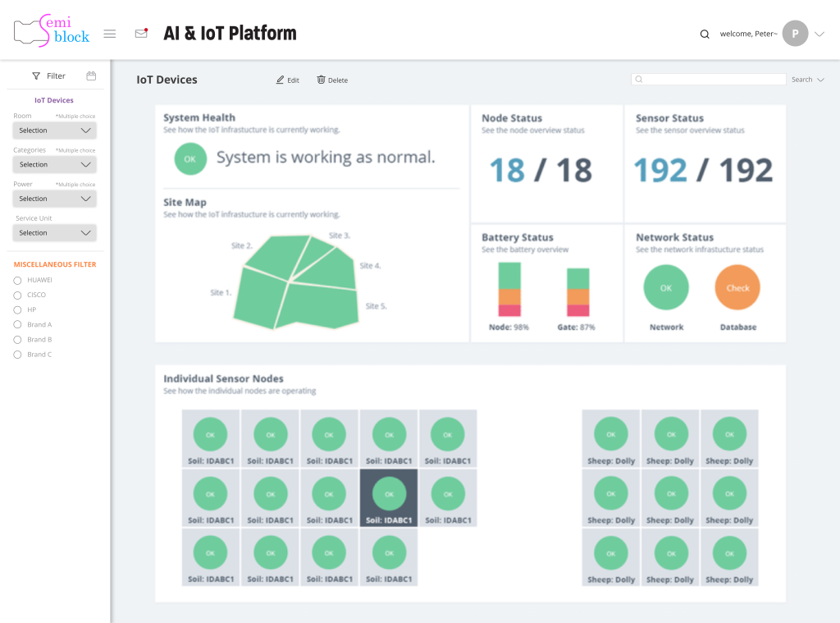
Task: Click the Filter funnel icon
Action: tap(36, 76)
